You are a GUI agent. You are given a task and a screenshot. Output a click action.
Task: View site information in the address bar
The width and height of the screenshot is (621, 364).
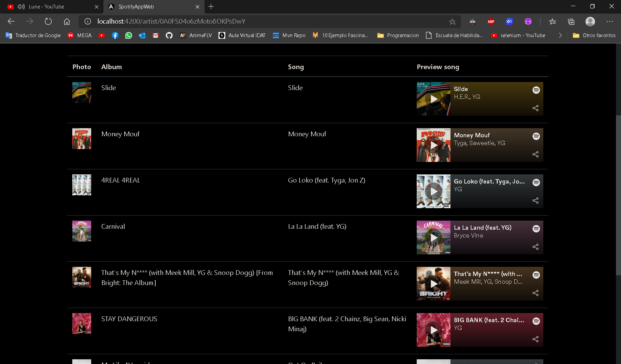(x=87, y=21)
